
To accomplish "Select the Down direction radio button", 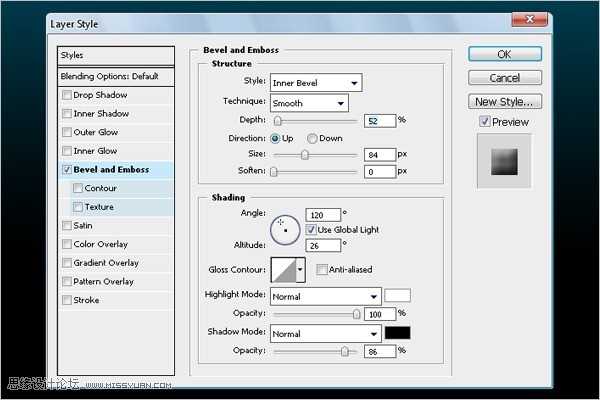I will click(313, 138).
